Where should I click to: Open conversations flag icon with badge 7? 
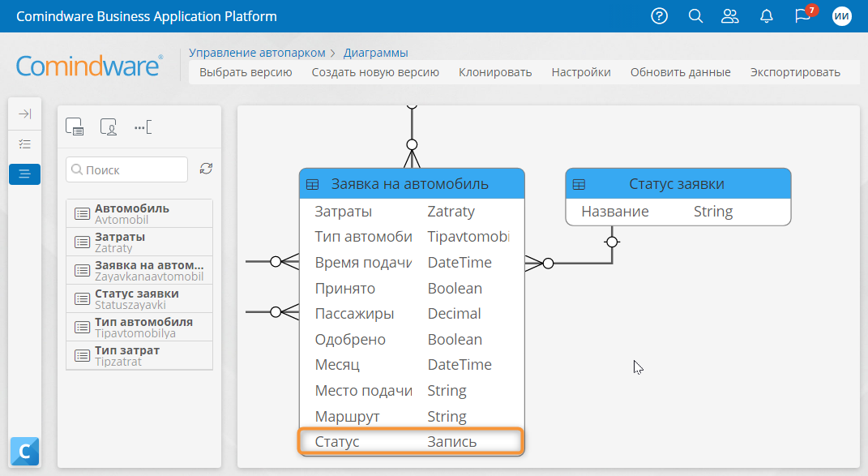pos(804,15)
